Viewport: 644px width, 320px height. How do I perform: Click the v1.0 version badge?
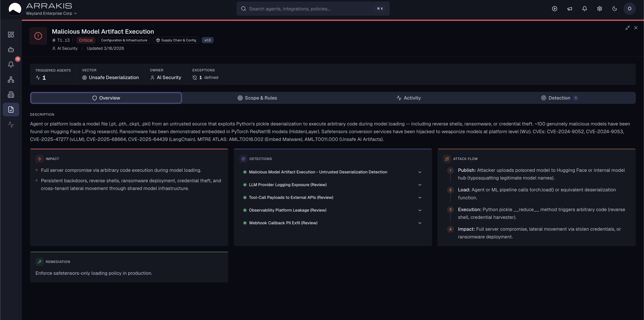[207, 40]
